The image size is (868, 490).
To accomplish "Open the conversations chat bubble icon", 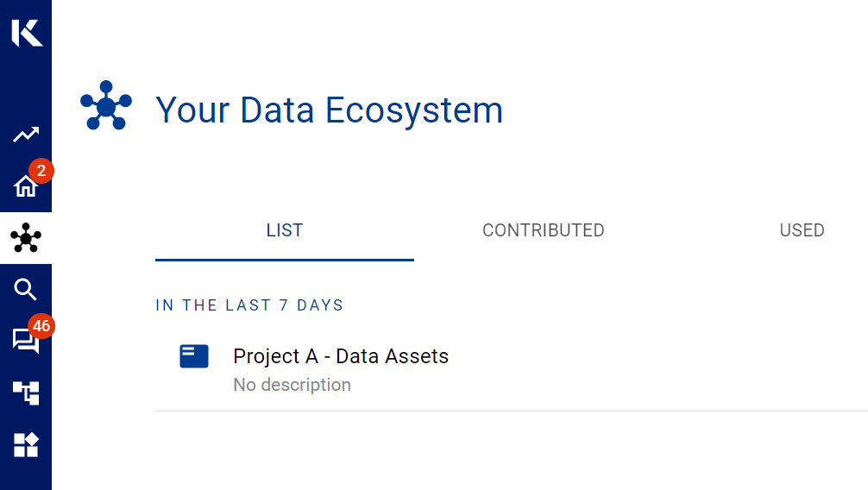I will pos(25,341).
